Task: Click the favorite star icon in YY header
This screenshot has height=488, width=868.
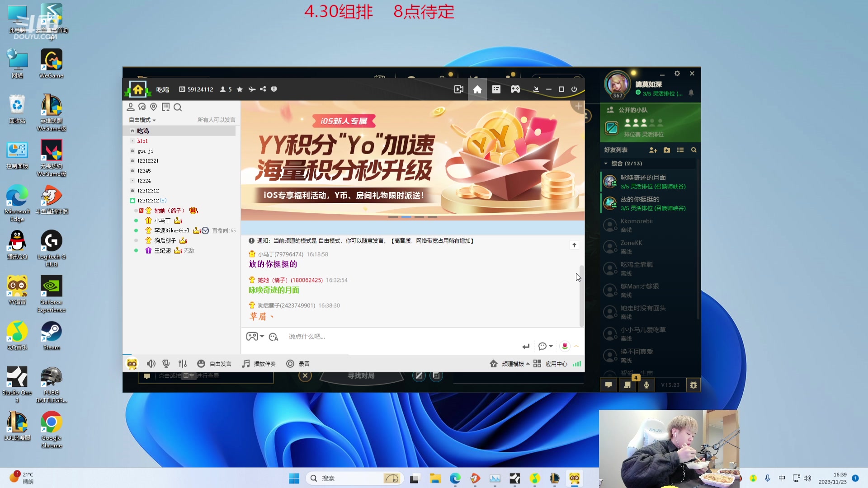Action: [240, 89]
